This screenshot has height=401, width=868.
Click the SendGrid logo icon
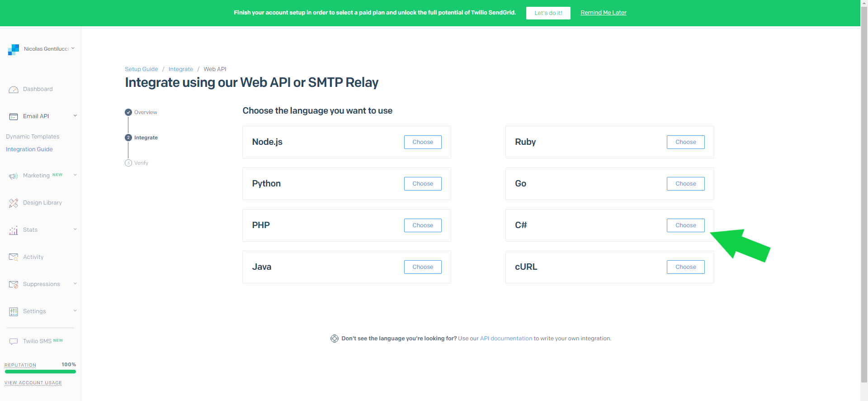[14, 49]
